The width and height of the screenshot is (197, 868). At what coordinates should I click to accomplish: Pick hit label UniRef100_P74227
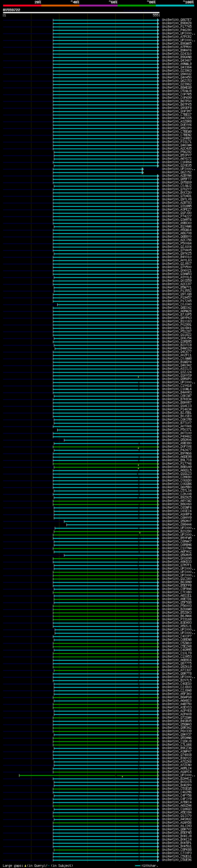coord(176,216)
